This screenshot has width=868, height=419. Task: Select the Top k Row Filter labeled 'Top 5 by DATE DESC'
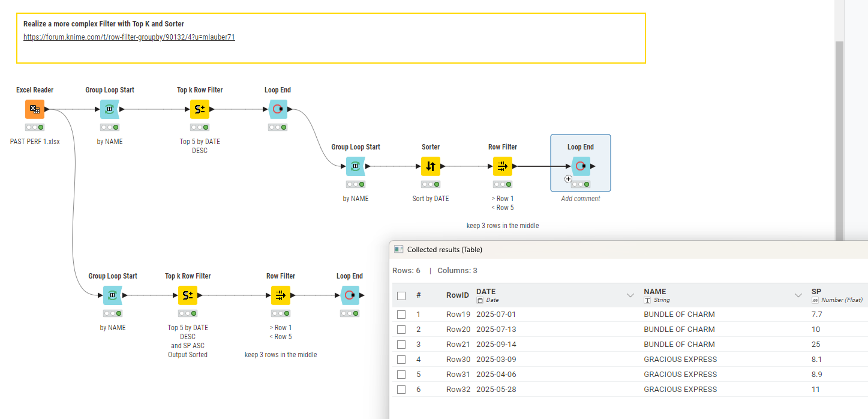pyautogui.click(x=199, y=109)
